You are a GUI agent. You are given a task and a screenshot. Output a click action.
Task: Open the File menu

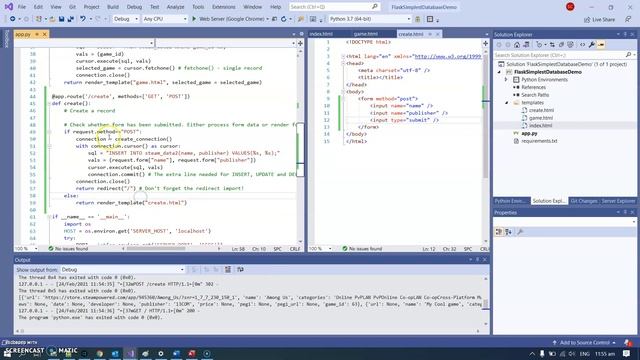(x=22, y=7)
